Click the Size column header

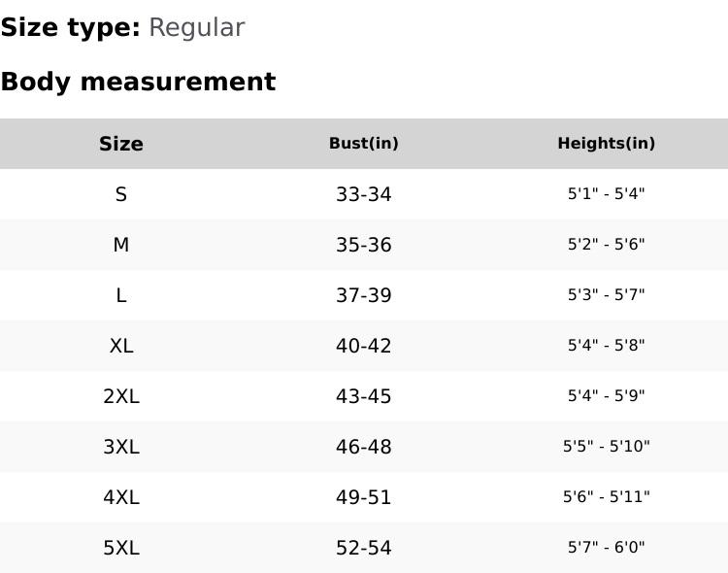[121, 144]
